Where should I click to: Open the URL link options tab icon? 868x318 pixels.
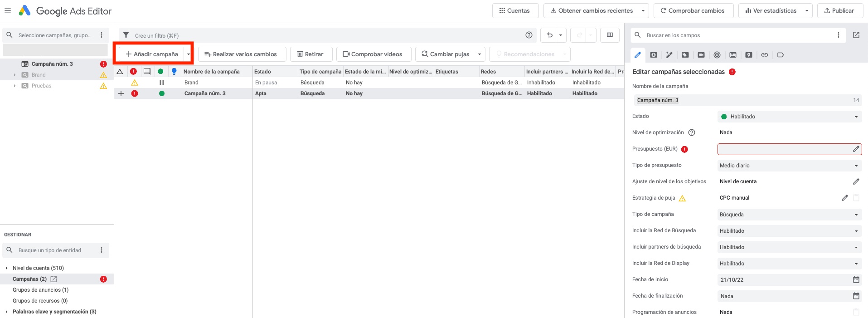[x=765, y=55]
